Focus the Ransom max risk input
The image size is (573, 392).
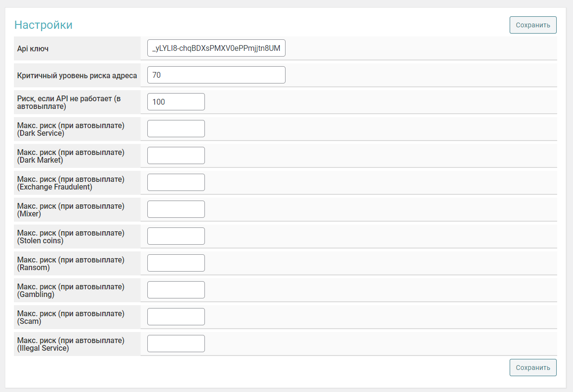click(176, 263)
